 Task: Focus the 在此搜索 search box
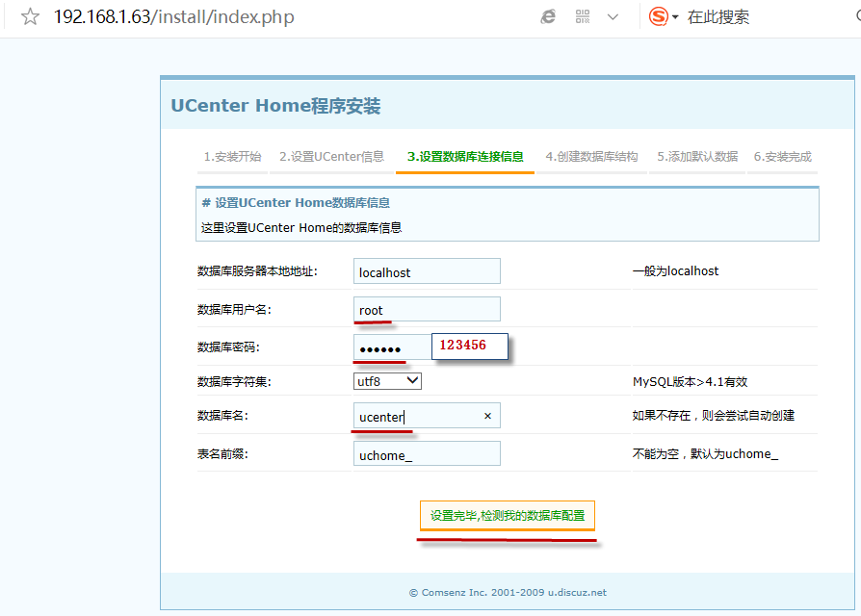coord(717,17)
